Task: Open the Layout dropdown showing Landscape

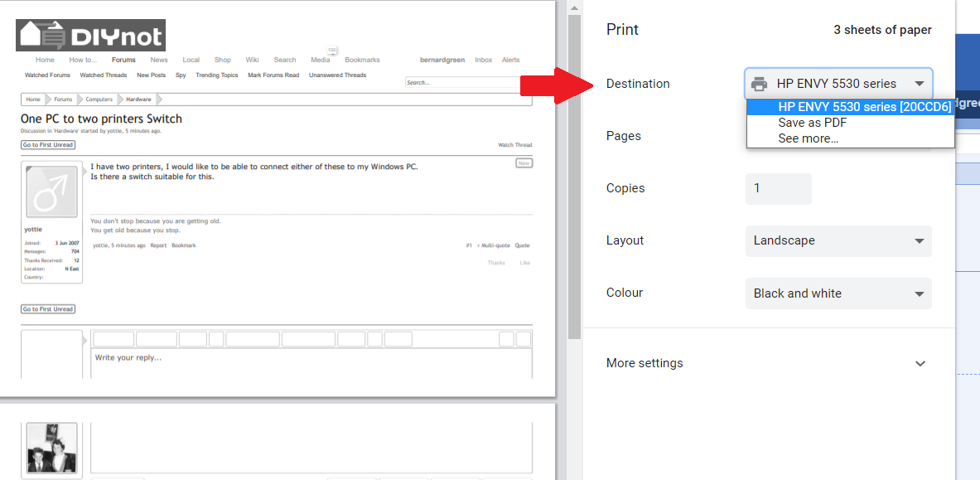Action: pyautogui.click(x=838, y=241)
